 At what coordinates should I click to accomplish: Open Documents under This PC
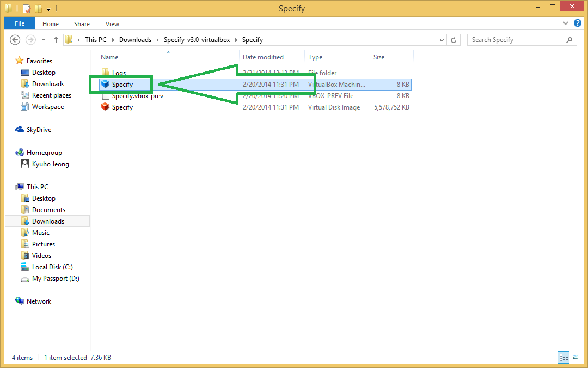pyautogui.click(x=48, y=209)
